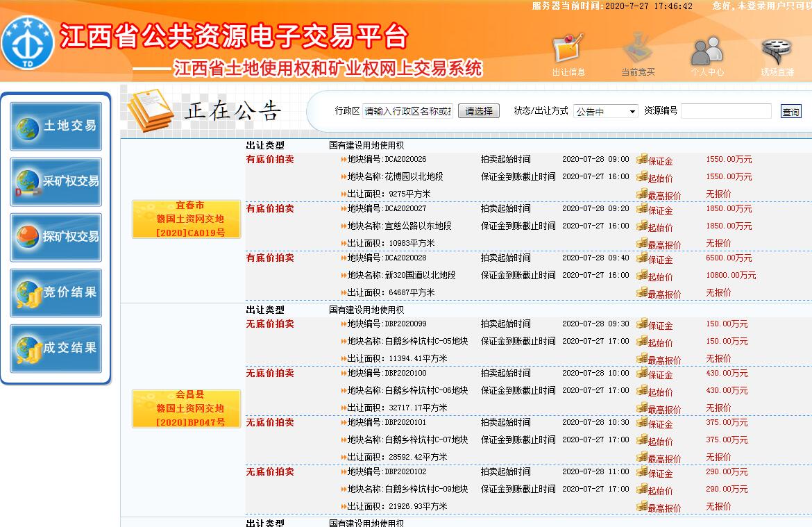812x527 pixels.
Task: Open 宜春市 赣国土资网交地[2020]CA019号 announcement
Action: [x=187, y=219]
